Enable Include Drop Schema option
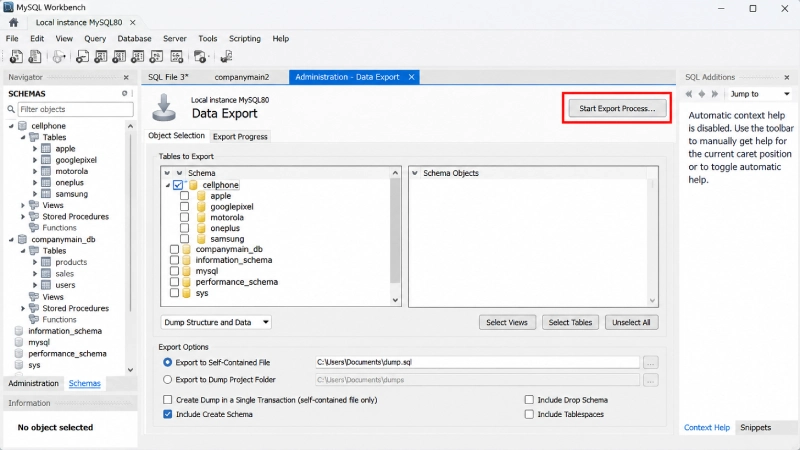 [x=529, y=399]
